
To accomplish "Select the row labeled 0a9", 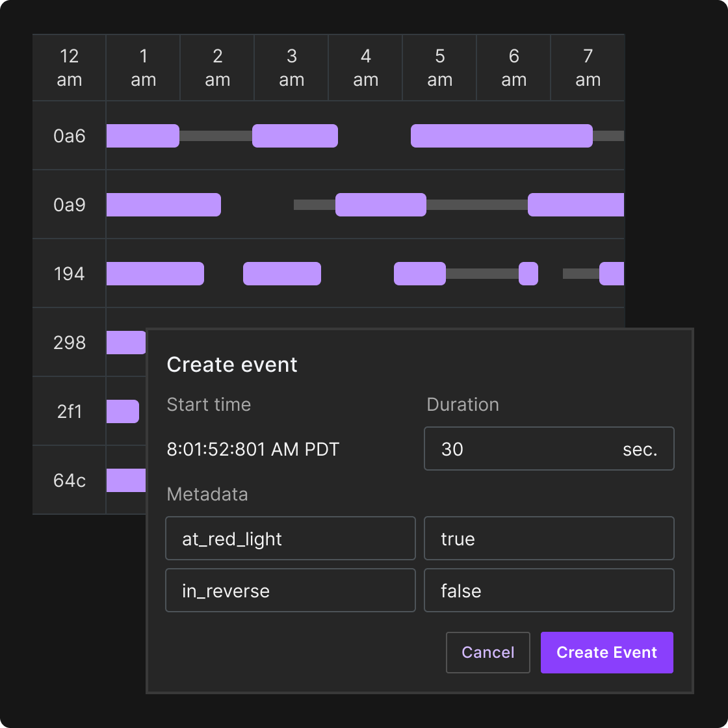I will (69, 204).
